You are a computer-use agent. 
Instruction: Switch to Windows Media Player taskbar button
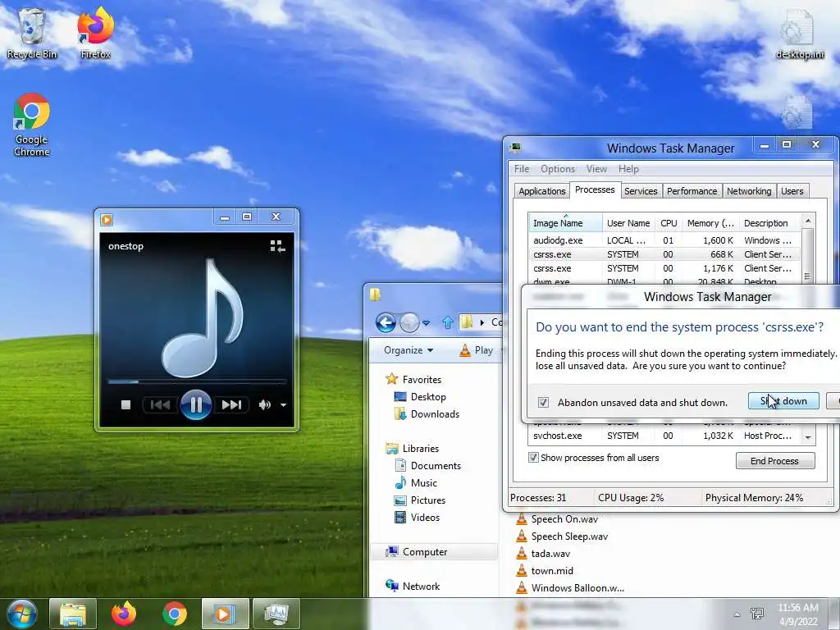[225, 614]
